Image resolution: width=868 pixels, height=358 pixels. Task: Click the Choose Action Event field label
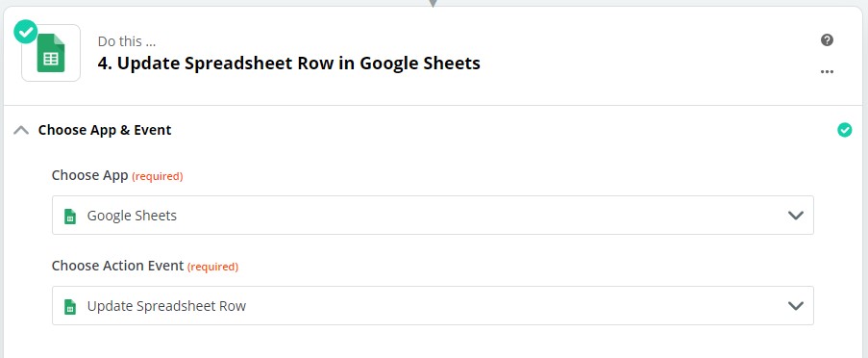pyautogui.click(x=118, y=266)
